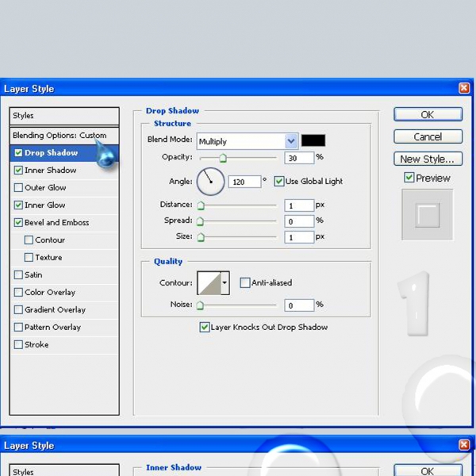Enable the Texture sub-option checkbox
476x476 pixels.
(29, 257)
